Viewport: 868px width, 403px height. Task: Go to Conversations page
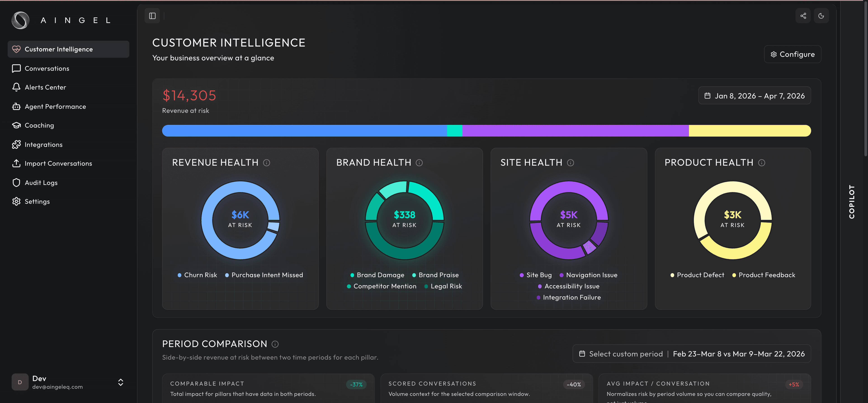68,69
